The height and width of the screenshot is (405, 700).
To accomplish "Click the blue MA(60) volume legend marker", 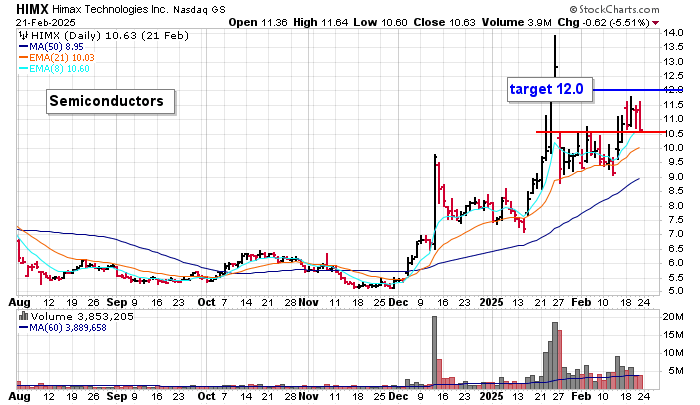I will coord(24,328).
